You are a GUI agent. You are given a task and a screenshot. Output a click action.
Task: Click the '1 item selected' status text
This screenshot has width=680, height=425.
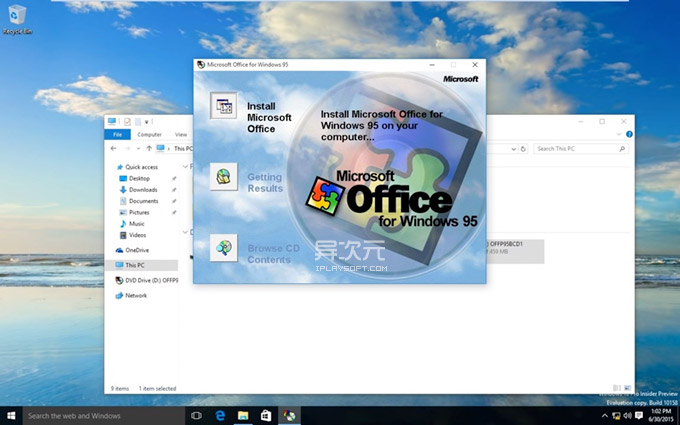pyautogui.click(x=157, y=389)
